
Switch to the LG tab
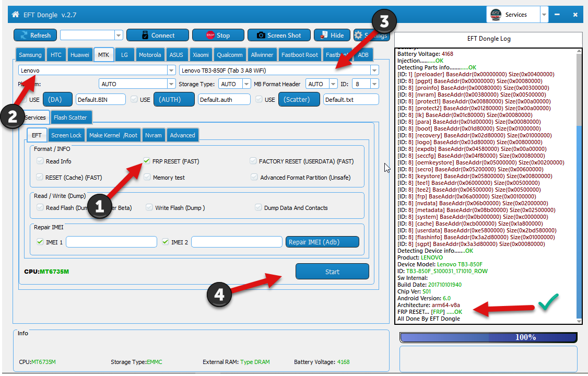[x=124, y=55]
